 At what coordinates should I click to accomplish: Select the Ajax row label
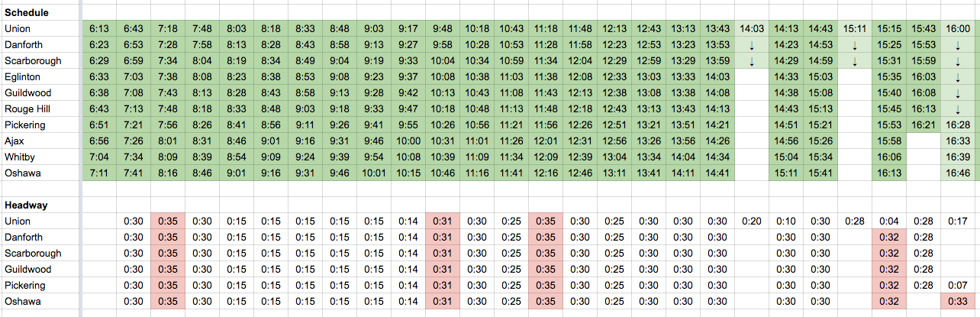[16, 141]
